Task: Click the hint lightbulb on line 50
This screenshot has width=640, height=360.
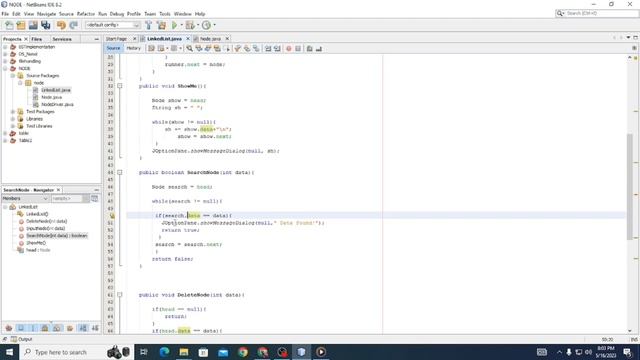Action: pos(112,216)
